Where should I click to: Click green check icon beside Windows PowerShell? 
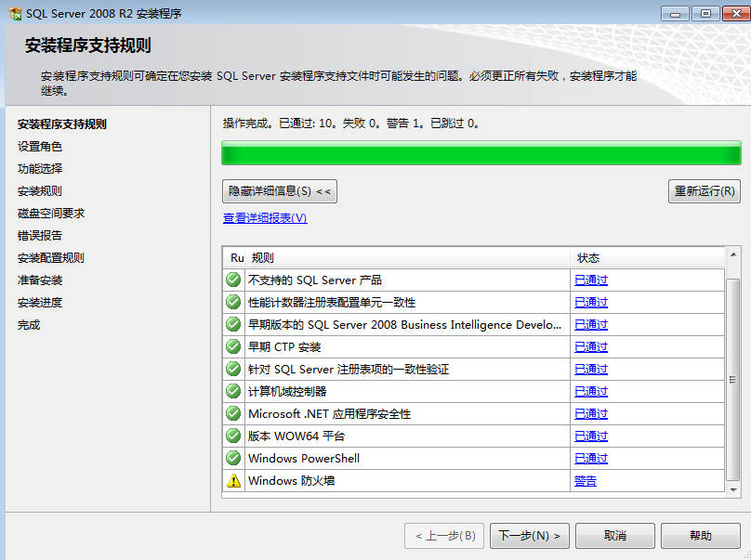233,458
